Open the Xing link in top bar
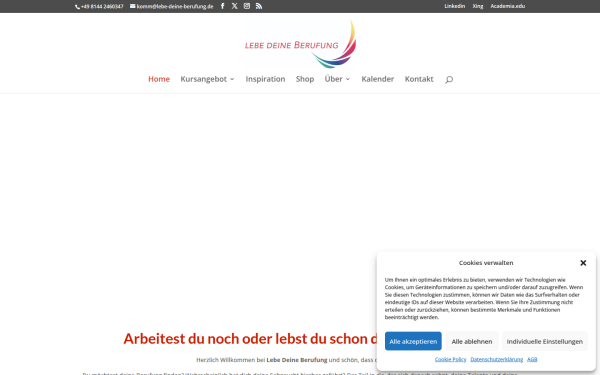The image size is (600, 375). click(478, 6)
